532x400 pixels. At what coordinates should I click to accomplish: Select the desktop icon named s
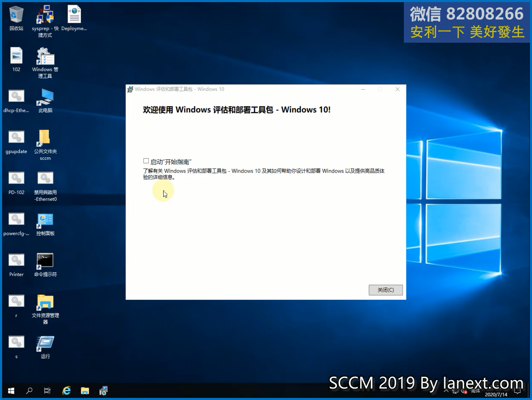coord(16,347)
